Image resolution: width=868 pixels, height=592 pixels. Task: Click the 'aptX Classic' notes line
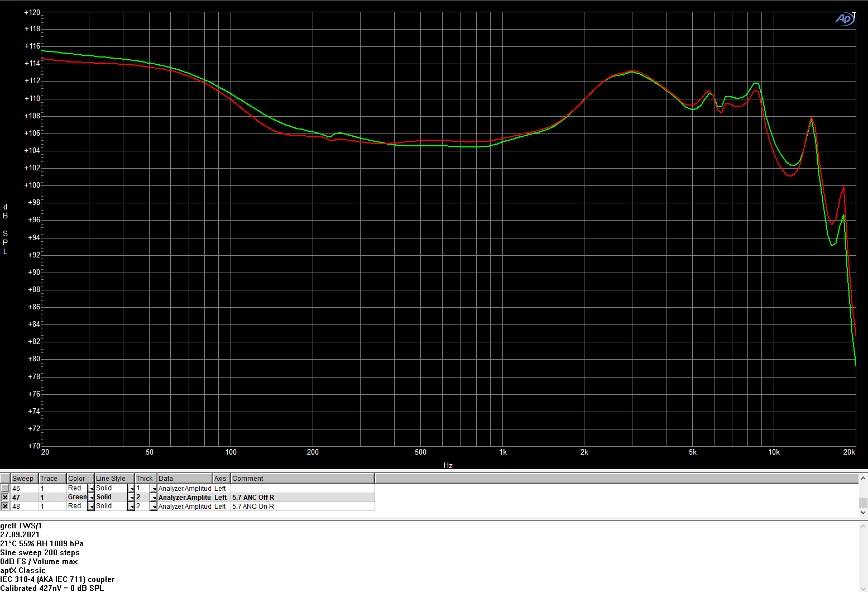(23, 570)
